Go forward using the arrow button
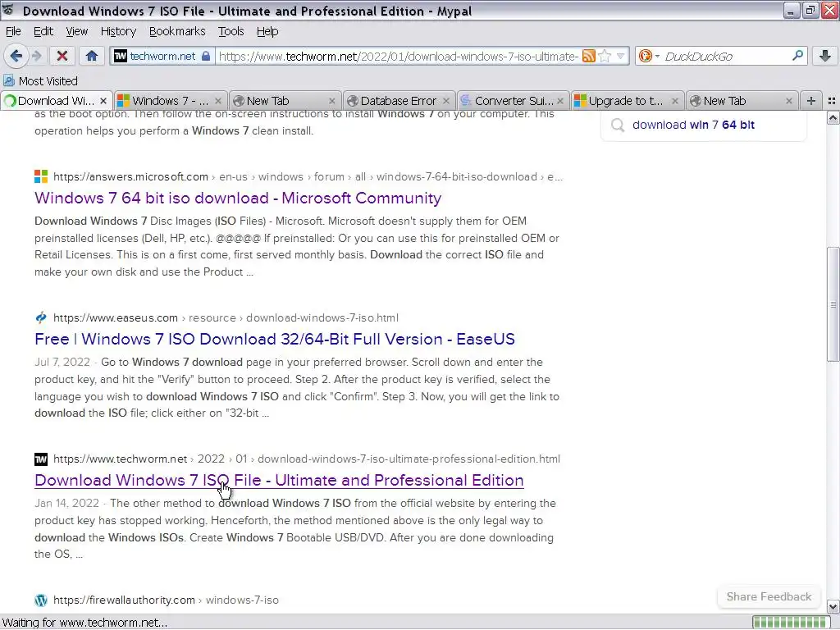The width and height of the screenshot is (840, 630). [36, 56]
